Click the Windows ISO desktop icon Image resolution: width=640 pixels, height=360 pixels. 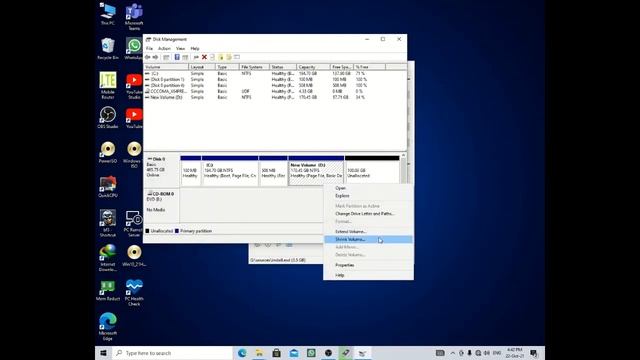point(134,155)
